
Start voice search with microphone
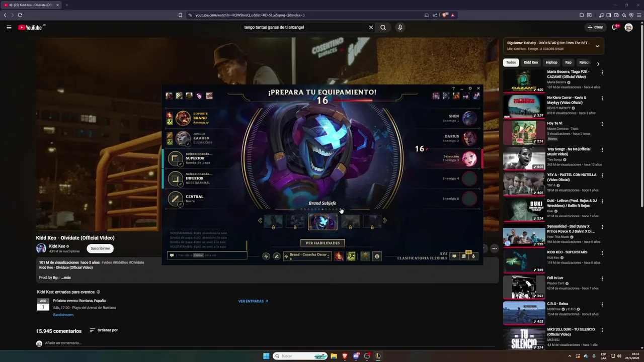400,27
